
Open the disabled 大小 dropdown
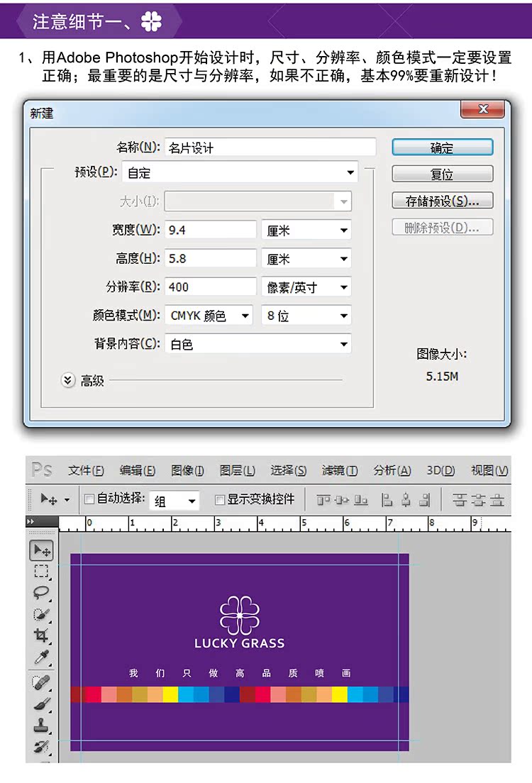click(x=257, y=201)
